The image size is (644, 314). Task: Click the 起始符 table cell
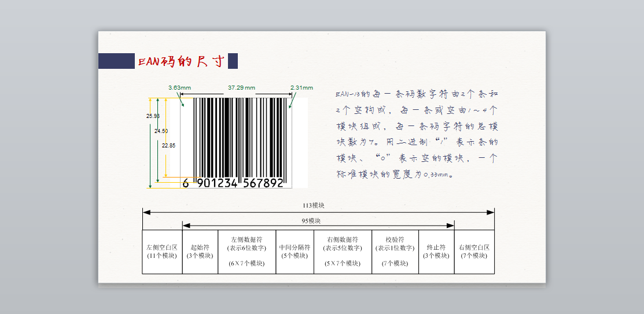[x=200, y=252]
